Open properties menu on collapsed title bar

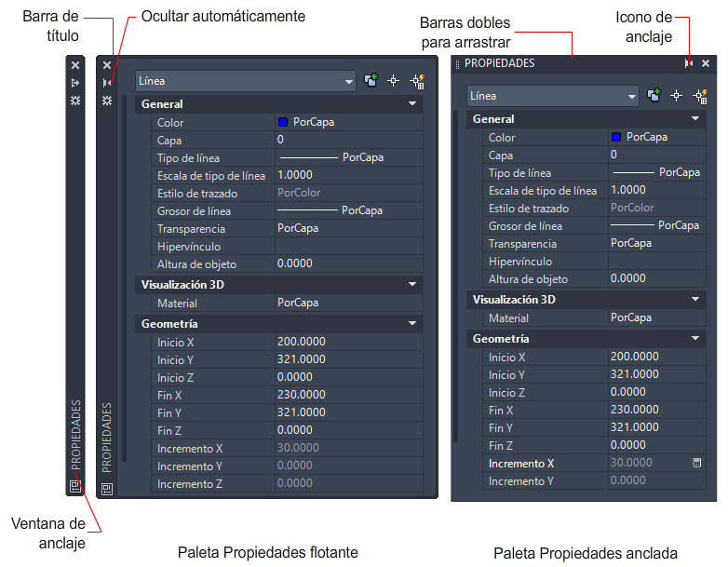coord(75,101)
